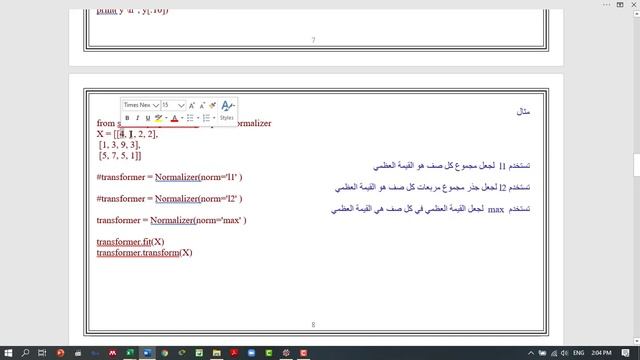
Task: Click the Decrease Font Size icon
Action: [x=202, y=105]
